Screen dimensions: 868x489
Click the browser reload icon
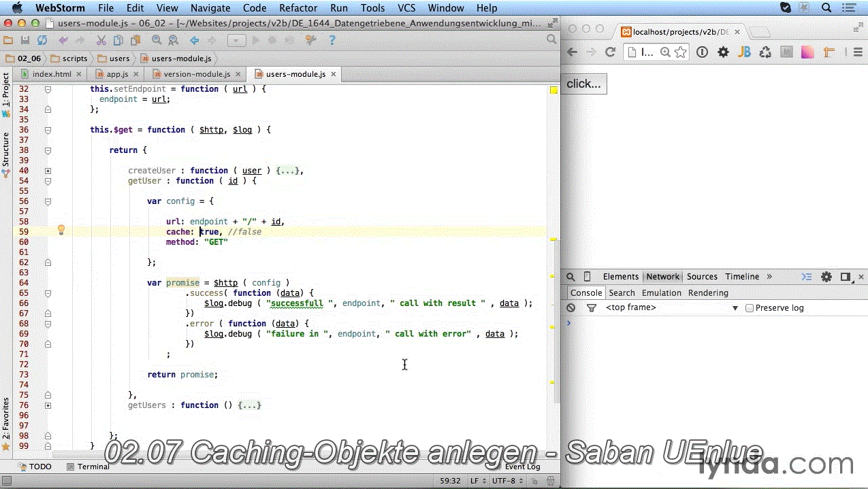[610, 52]
